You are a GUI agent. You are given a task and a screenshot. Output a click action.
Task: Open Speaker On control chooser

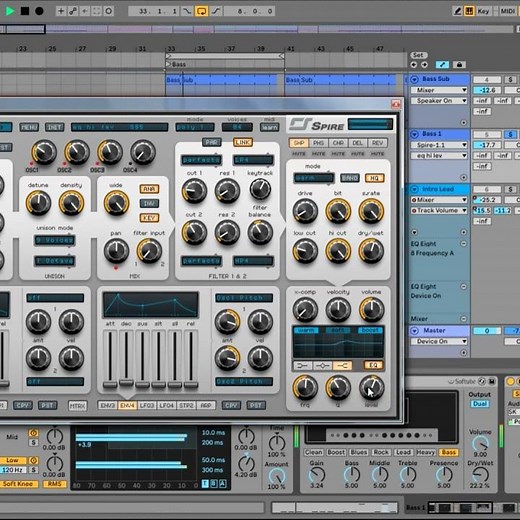439,101
